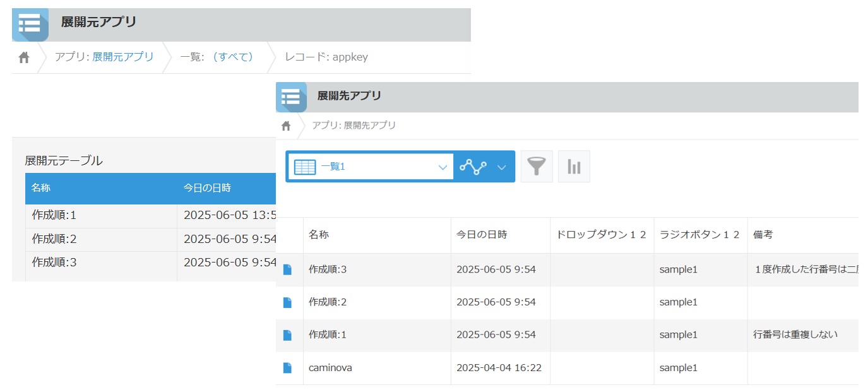Click the 展開先アプリ list app icon
This screenshot has height=390, width=868.
291,97
